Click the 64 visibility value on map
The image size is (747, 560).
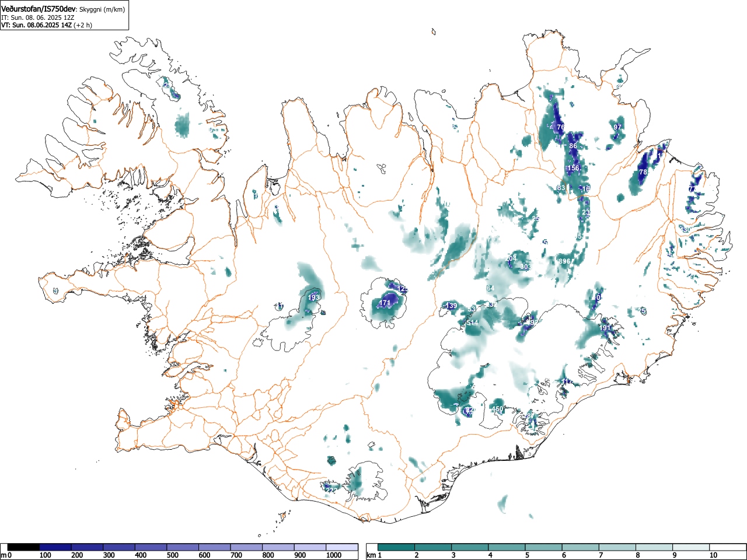click(x=490, y=288)
